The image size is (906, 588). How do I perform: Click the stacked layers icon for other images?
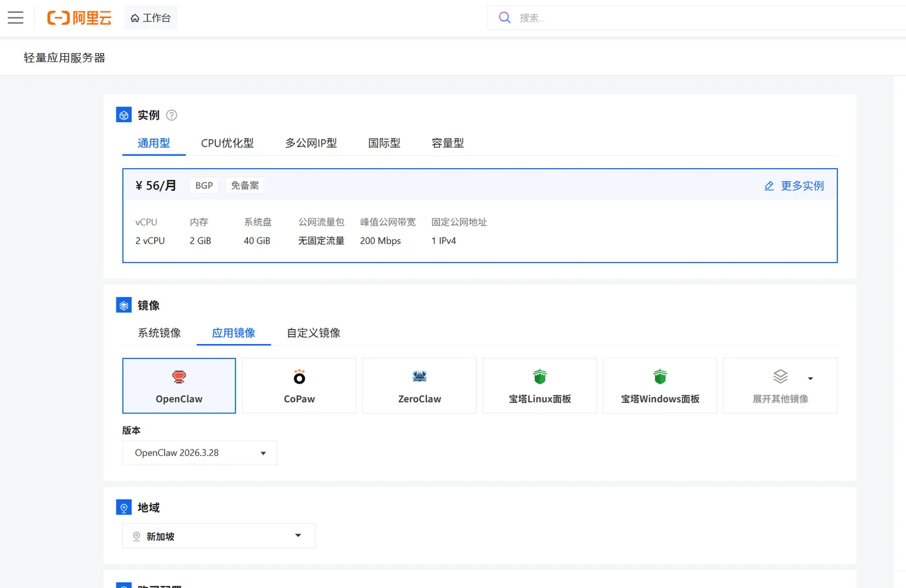coord(780,376)
